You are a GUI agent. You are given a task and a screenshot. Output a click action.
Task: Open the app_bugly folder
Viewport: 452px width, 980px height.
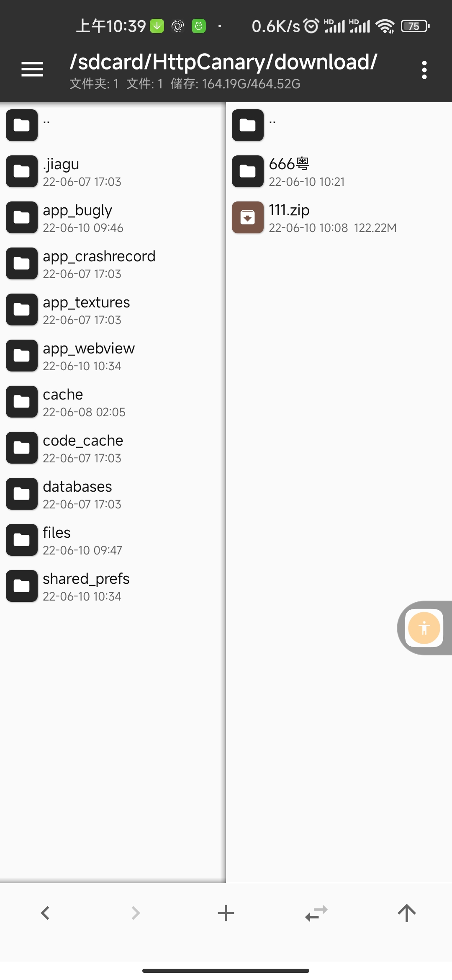point(113,217)
